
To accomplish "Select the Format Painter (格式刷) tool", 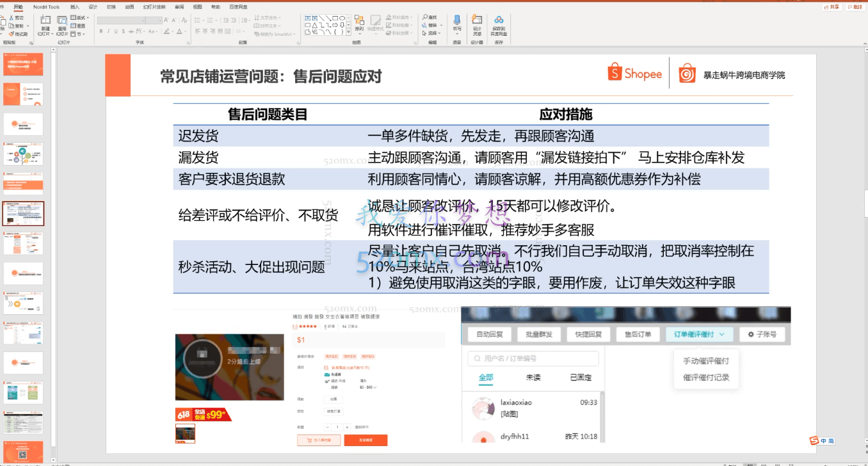I will coord(17,34).
